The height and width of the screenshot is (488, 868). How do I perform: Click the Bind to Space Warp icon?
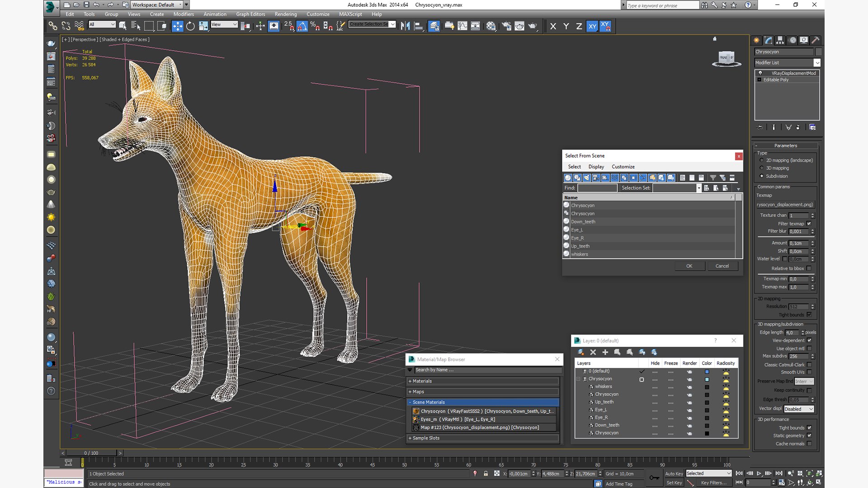[79, 26]
